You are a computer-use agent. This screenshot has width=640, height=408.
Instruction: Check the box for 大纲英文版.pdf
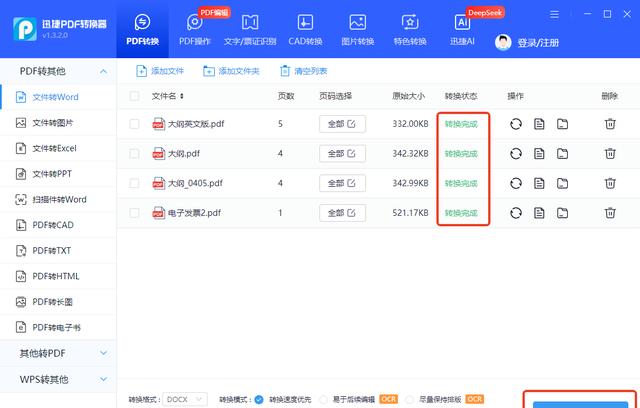point(134,124)
